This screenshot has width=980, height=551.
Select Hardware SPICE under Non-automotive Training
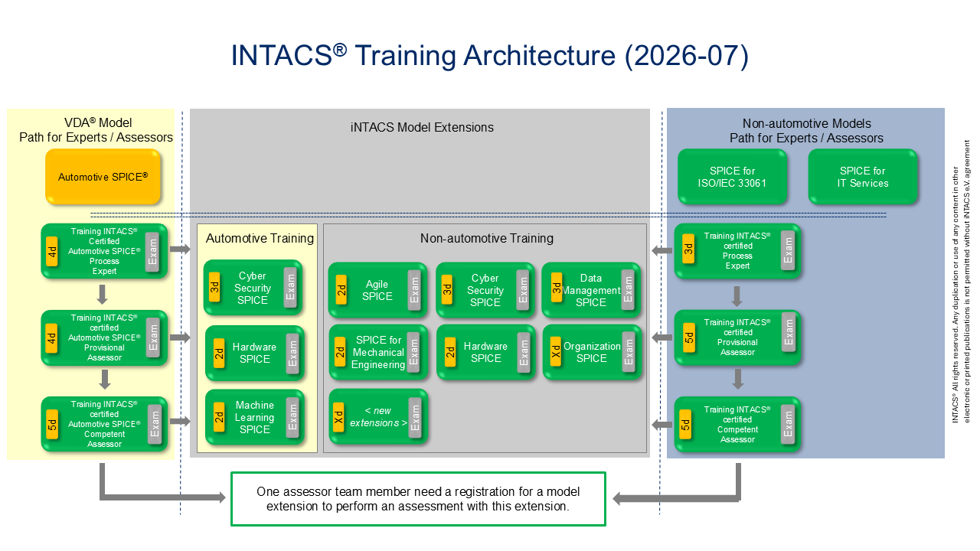tap(485, 352)
